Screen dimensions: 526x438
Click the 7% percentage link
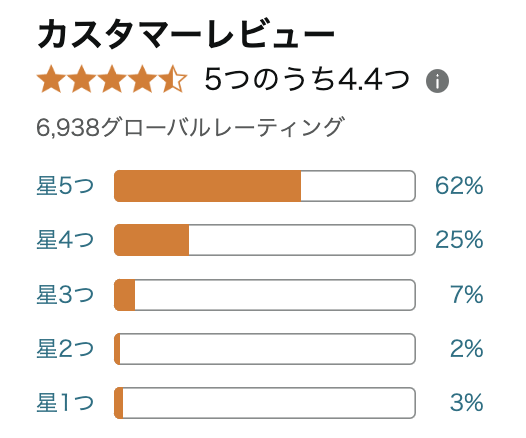click(467, 294)
